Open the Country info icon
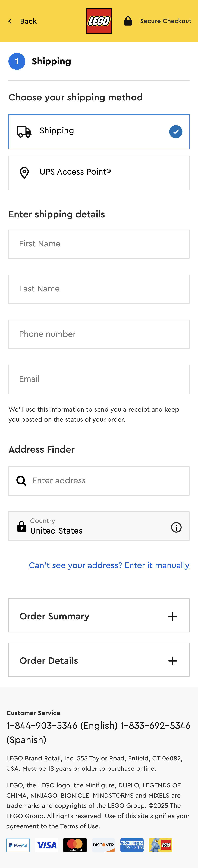The height and width of the screenshot is (868, 198). pyautogui.click(x=176, y=527)
